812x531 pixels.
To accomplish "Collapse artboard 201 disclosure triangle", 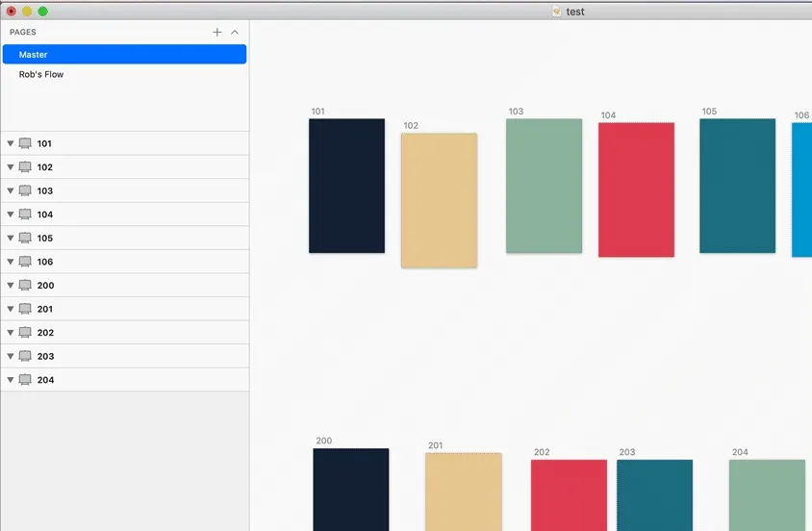I will point(11,309).
